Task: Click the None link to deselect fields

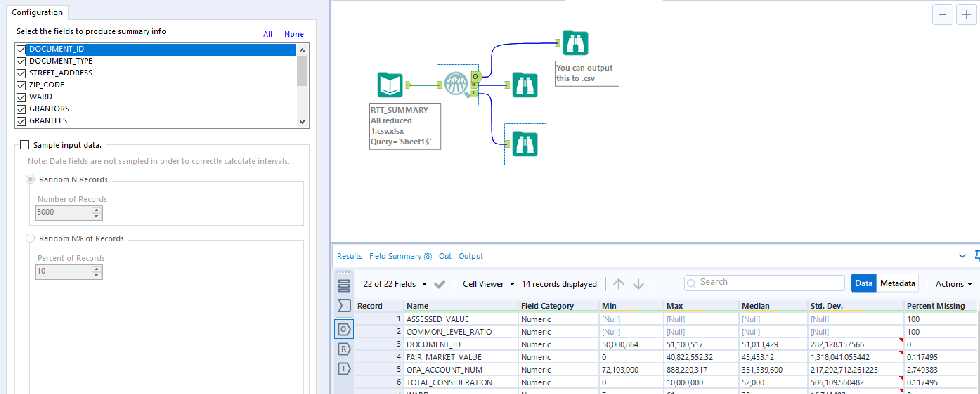Action: click(x=294, y=34)
